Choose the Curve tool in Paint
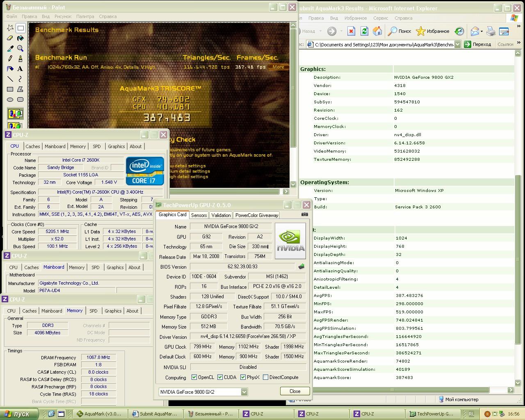Viewport: 525px width, 420px height. tap(21, 79)
